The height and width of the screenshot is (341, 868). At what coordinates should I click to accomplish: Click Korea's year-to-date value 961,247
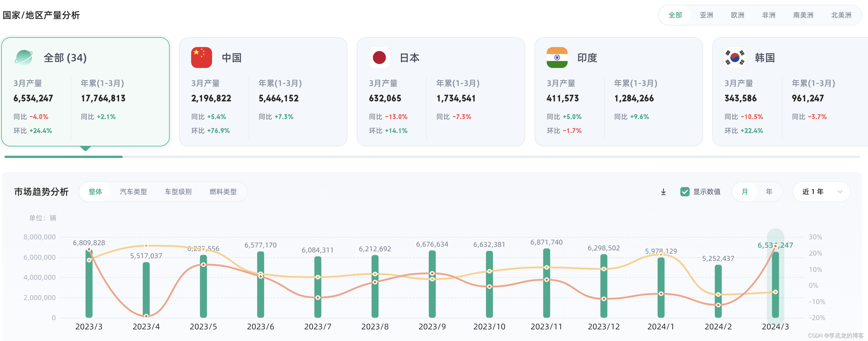808,98
